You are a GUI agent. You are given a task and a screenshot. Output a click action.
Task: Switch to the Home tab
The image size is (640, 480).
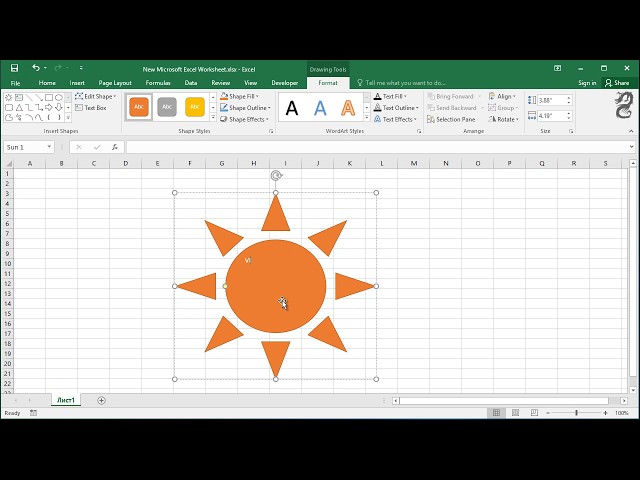pyautogui.click(x=47, y=83)
